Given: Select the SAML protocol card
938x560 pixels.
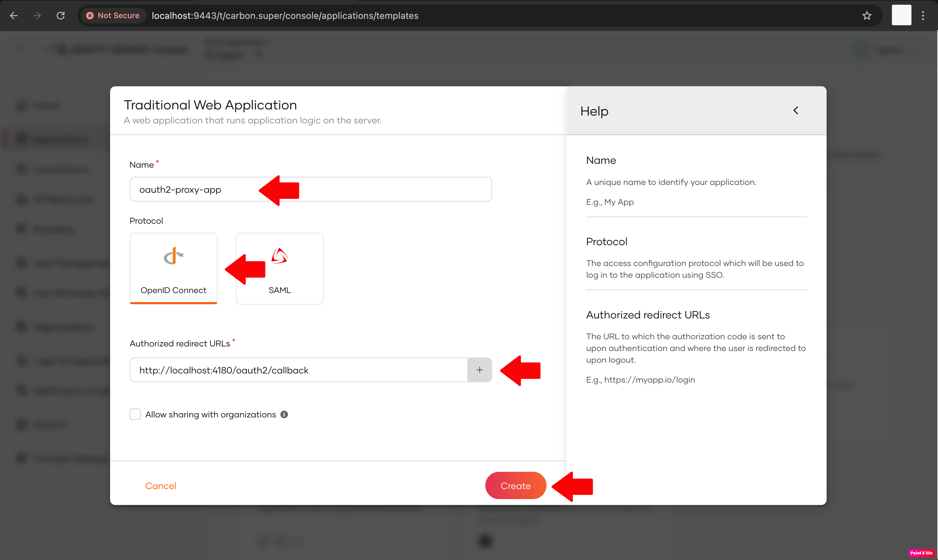Looking at the screenshot, I should coord(279,268).
